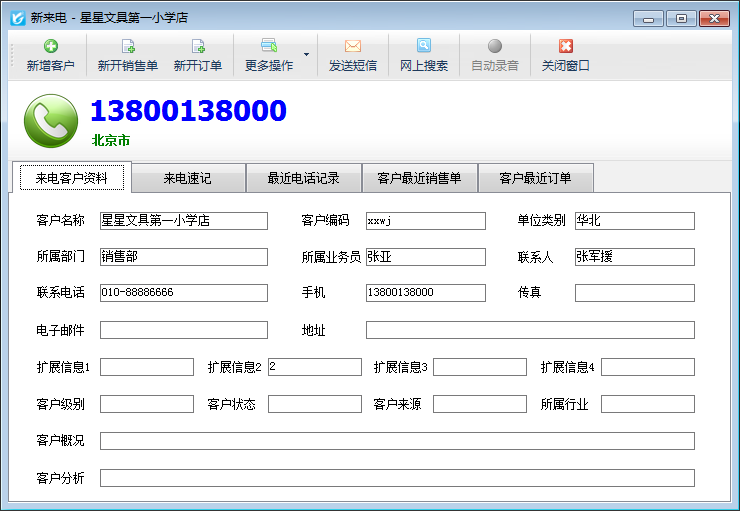
Task: Click the 新增客户 add customer icon
Action: tap(50, 46)
